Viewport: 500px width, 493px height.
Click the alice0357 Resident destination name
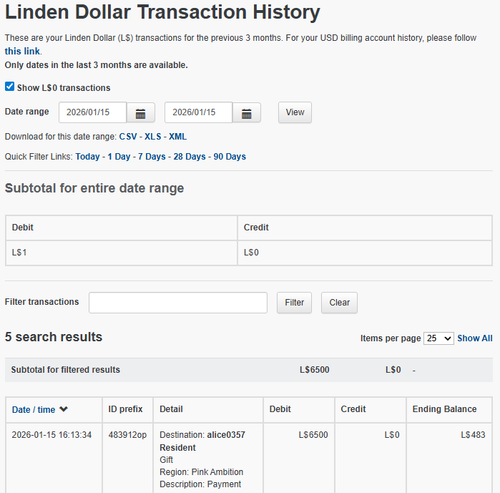tap(202, 441)
